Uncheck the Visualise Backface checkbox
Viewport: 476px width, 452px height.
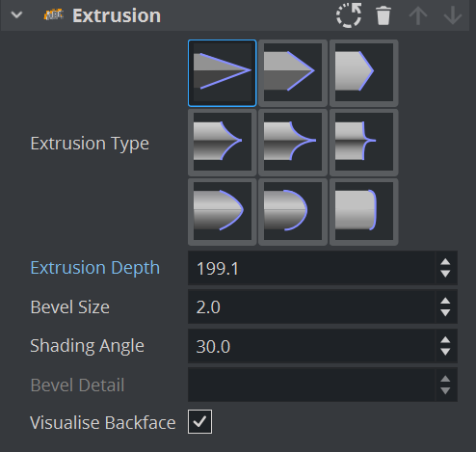pos(199,421)
